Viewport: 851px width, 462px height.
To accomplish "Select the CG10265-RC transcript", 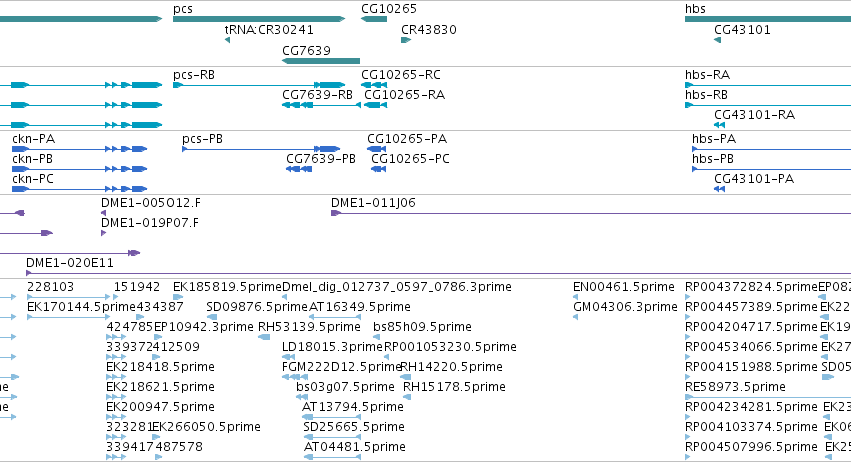I will pos(374,85).
